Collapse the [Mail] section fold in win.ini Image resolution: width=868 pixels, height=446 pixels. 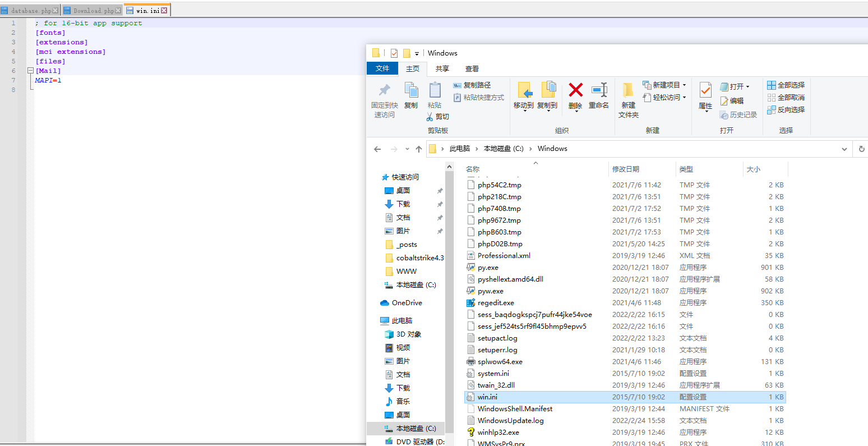coord(30,70)
